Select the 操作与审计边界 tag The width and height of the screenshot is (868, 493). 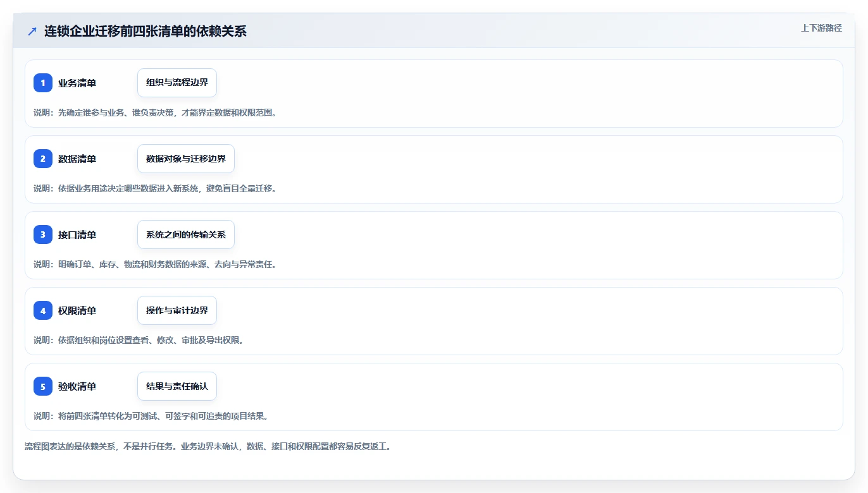[177, 310]
